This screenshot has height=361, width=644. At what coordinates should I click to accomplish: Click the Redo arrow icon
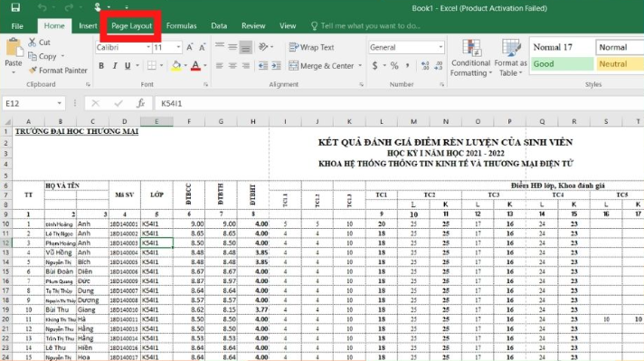[69, 7]
